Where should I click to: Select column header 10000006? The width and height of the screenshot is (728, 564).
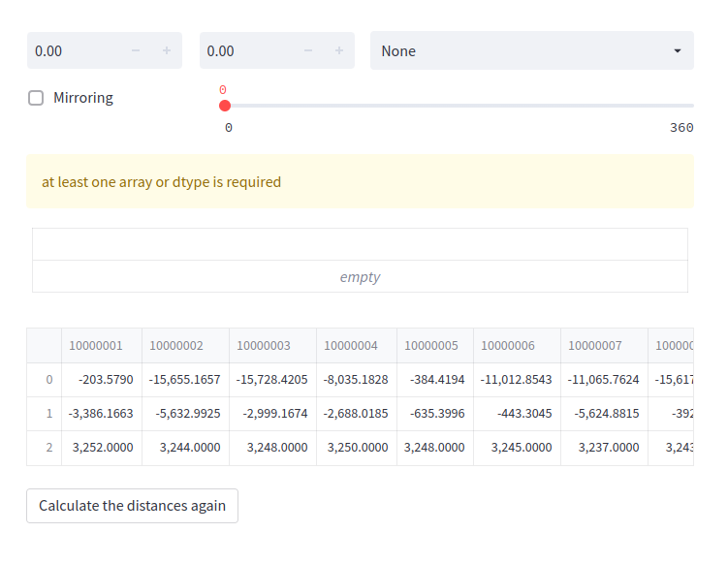[x=518, y=346]
